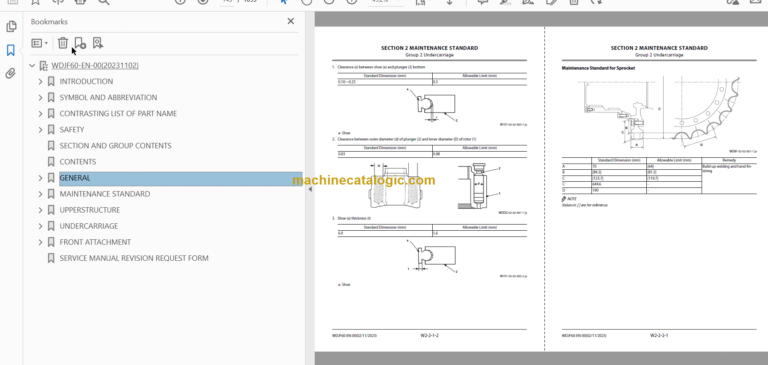Click the search magnifier in top toolbar
The width and height of the screenshot is (768, 365).
coord(104,2)
